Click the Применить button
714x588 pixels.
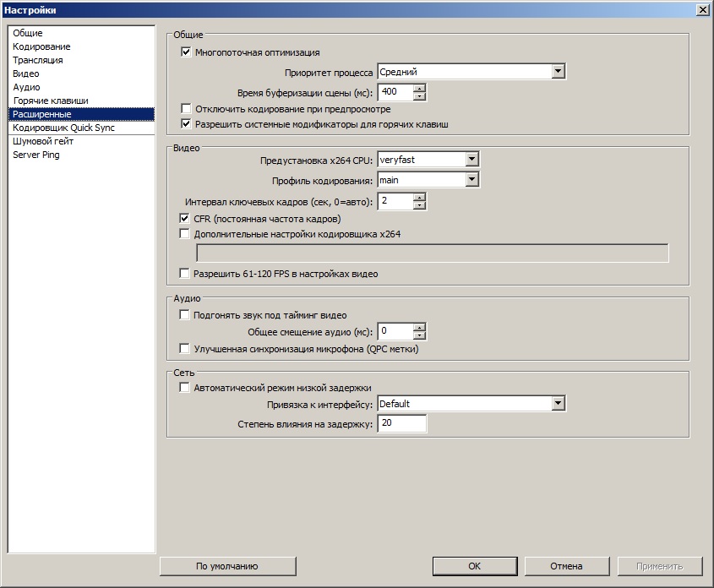(x=660, y=566)
